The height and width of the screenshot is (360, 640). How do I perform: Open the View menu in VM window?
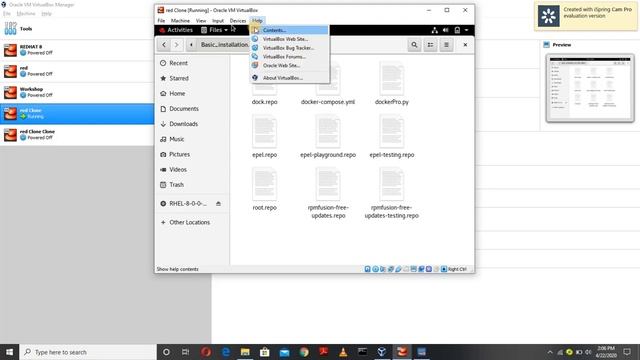[201, 20]
